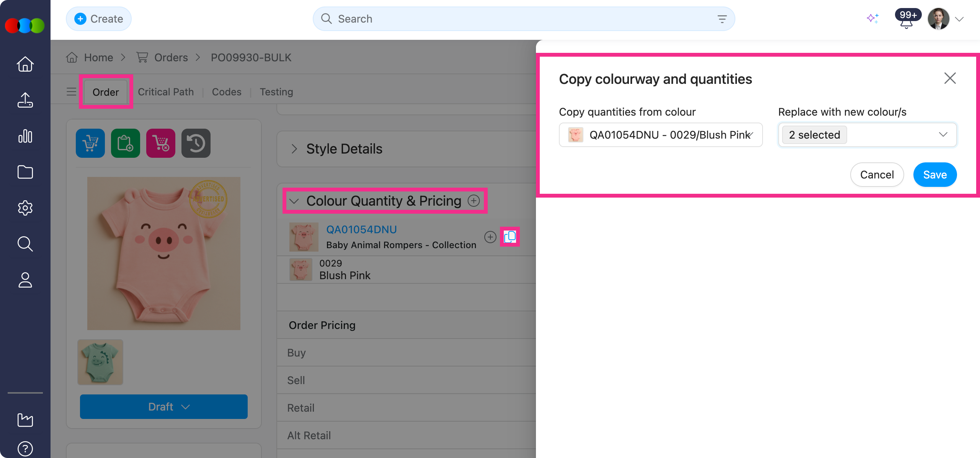The width and height of the screenshot is (980, 458).
Task: Click the copy colourway icon beside QA01054DNU
Action: 510,237
